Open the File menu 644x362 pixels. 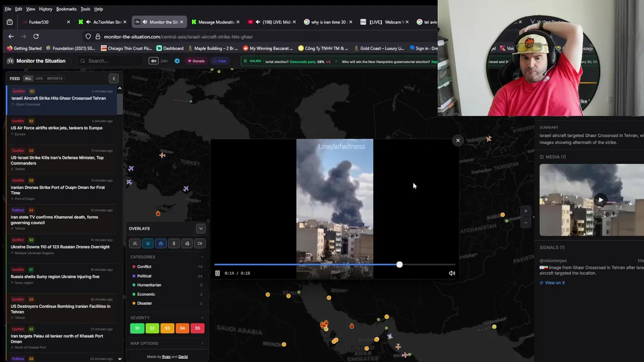[x=8, y=9]
